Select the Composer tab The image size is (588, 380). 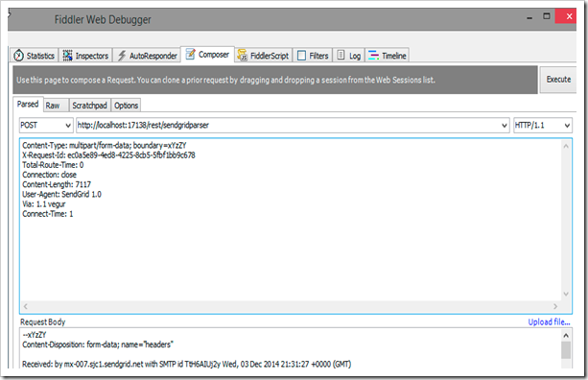[x=208, y=55]
